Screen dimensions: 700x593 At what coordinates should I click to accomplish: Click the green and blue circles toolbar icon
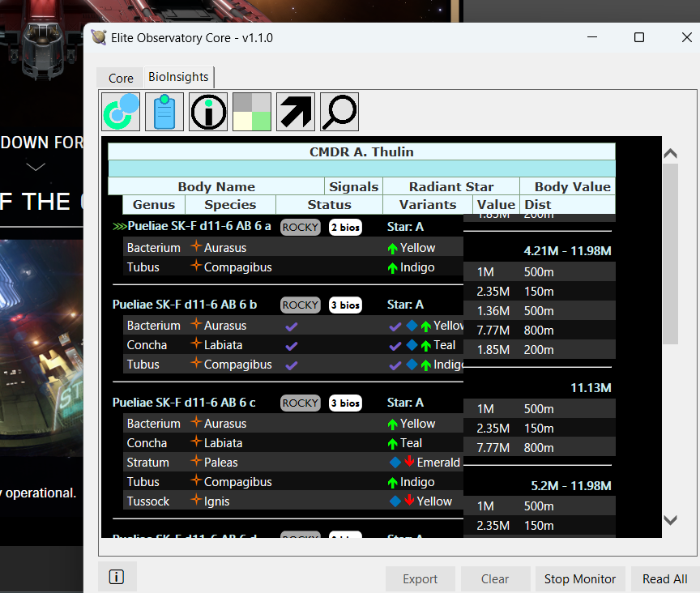click(x=121, y=112)
